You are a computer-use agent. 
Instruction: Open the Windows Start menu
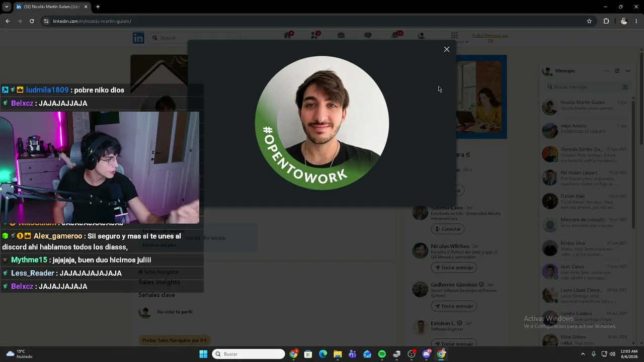pos(203,354)
